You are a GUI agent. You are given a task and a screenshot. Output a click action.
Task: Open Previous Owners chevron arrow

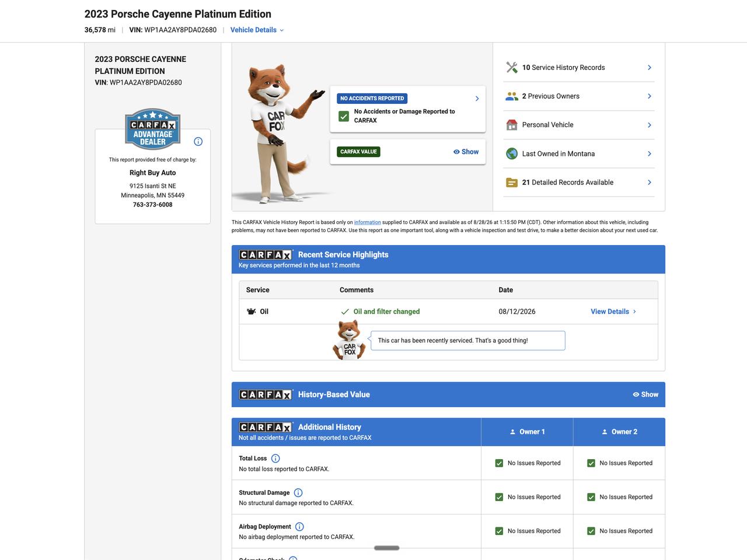[x=650, y=96]
